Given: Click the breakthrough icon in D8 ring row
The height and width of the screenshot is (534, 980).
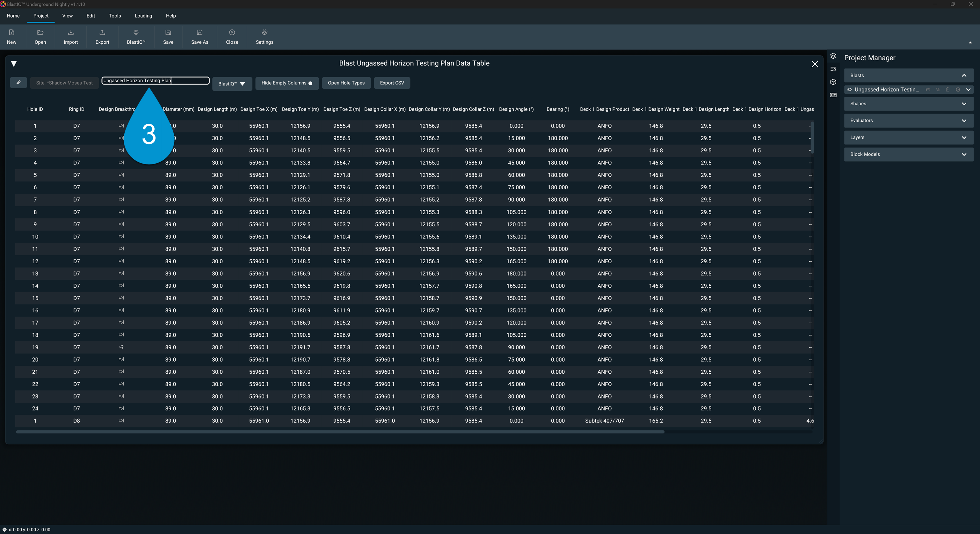Looking at the screenshot, I should point(121,421).
